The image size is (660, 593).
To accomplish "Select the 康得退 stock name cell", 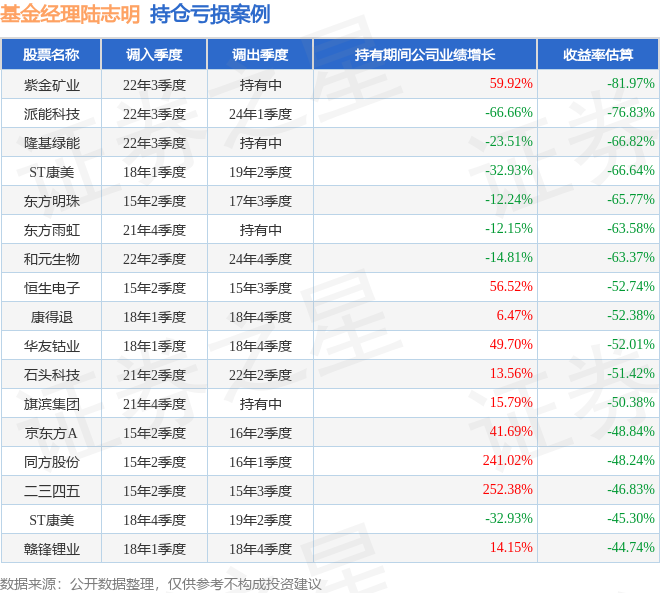I will [x=51, y=317].
